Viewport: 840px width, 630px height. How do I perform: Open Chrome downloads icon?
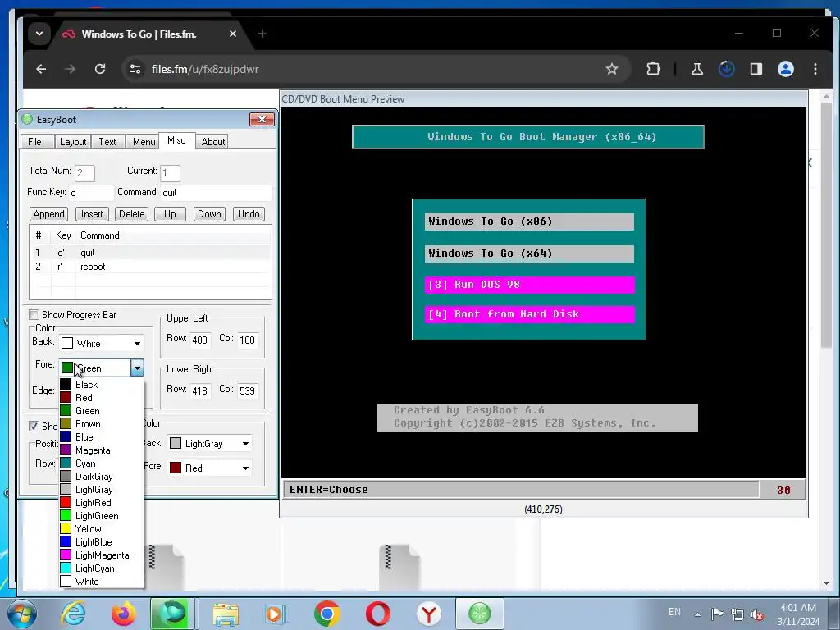[727, 69]
